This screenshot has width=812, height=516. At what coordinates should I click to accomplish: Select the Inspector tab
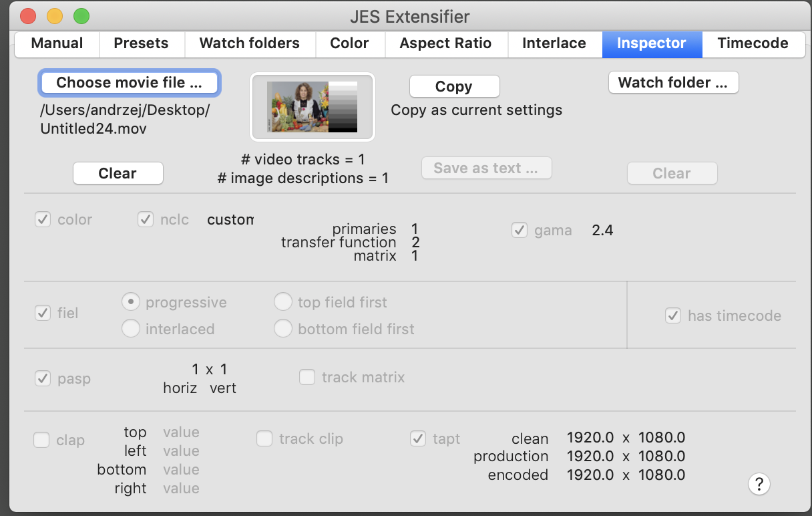click(x=652, y=43)
